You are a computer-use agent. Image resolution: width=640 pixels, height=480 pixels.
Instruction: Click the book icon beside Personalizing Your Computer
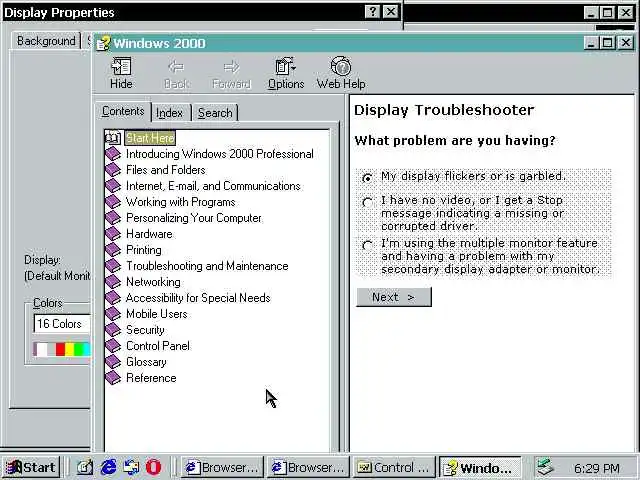pos(113,218)
